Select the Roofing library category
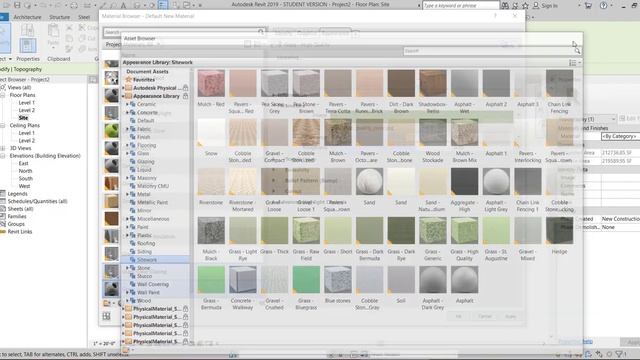640x360 pixels. (146, 243)
